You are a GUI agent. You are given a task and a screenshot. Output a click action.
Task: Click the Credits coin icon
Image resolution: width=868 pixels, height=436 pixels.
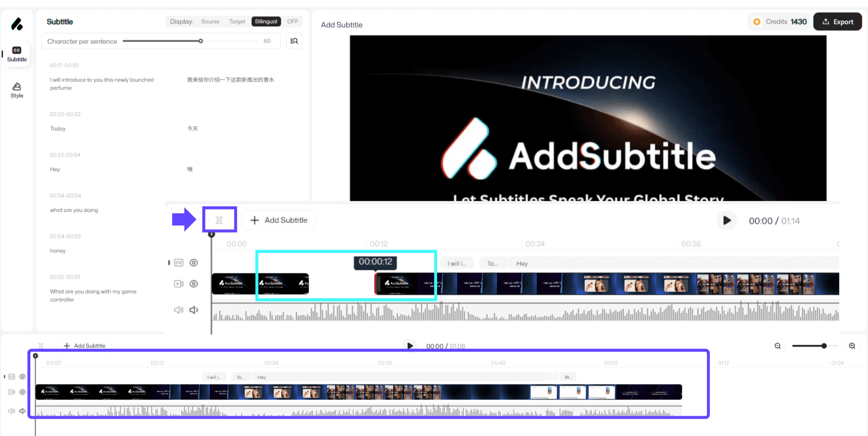point(757,22)
